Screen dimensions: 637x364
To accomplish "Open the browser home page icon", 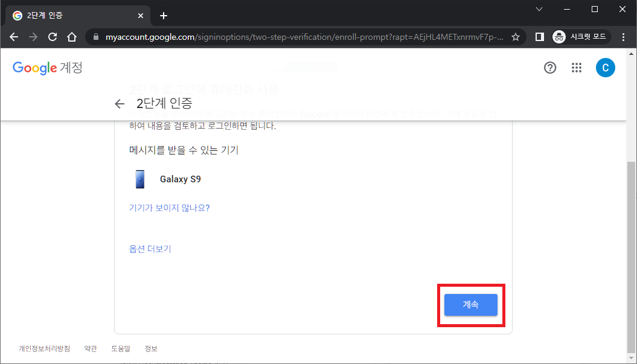I will pos(72,37).
